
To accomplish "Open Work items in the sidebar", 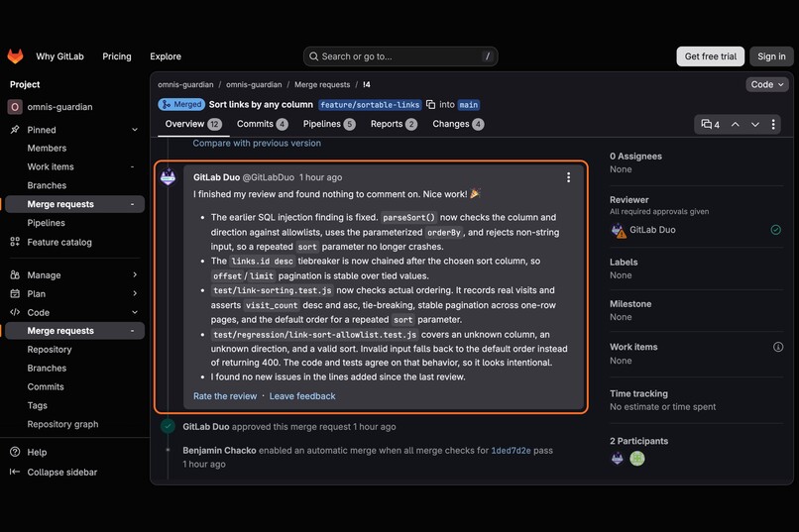I will [51, 167].
